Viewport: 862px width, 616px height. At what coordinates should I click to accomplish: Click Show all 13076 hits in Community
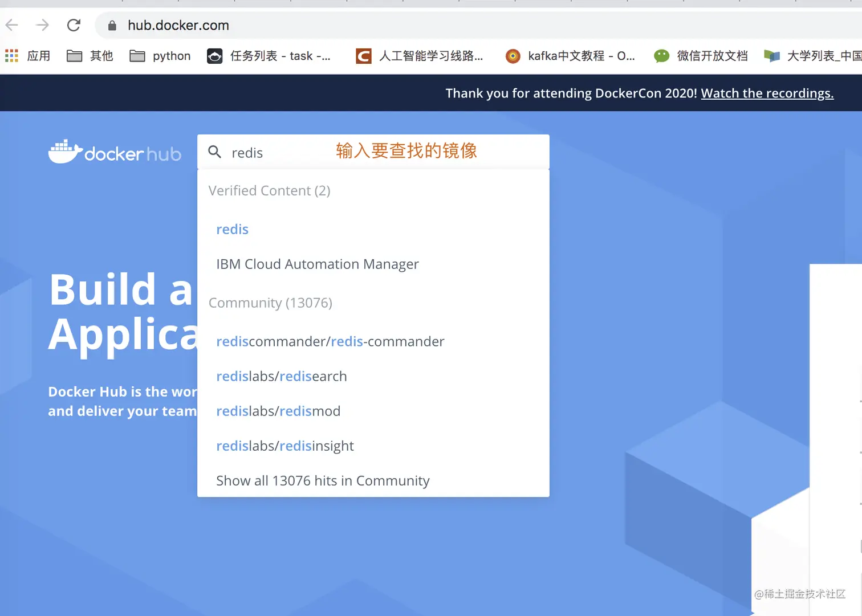pos(323,481)
